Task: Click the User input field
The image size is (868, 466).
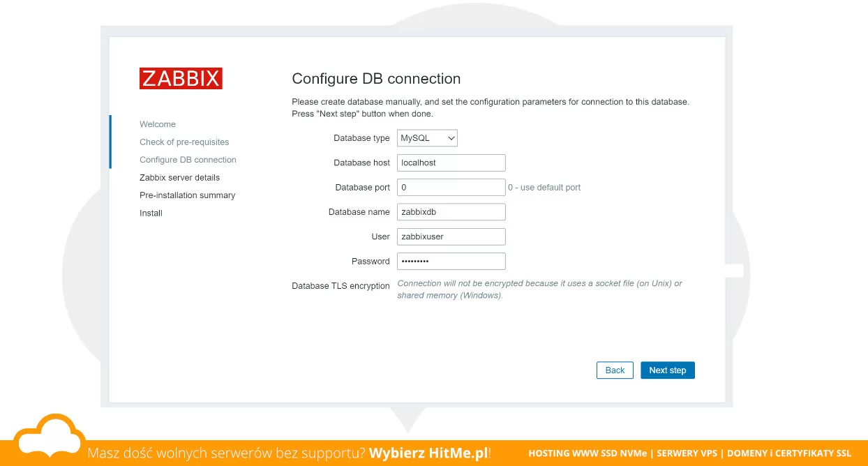Action: [451, 236]
